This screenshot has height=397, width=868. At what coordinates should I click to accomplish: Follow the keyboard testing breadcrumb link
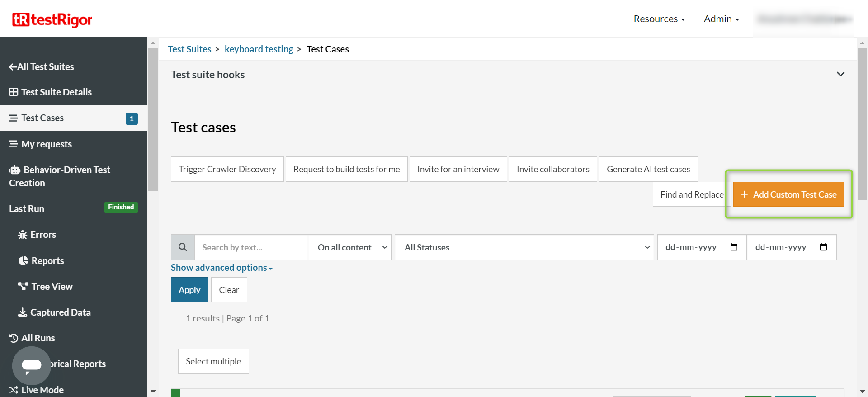coord(259,49)
